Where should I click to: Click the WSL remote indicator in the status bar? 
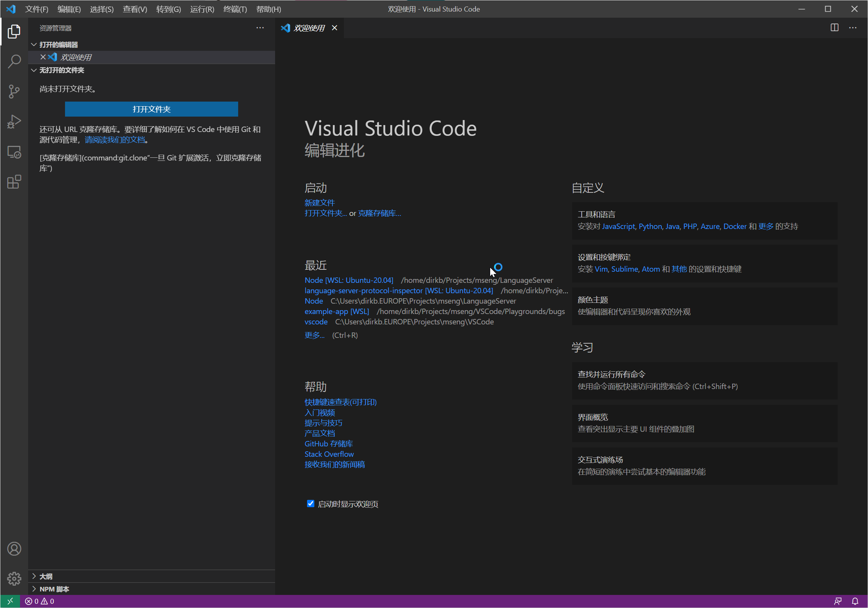pyautogui.click(x=10, y=601)
